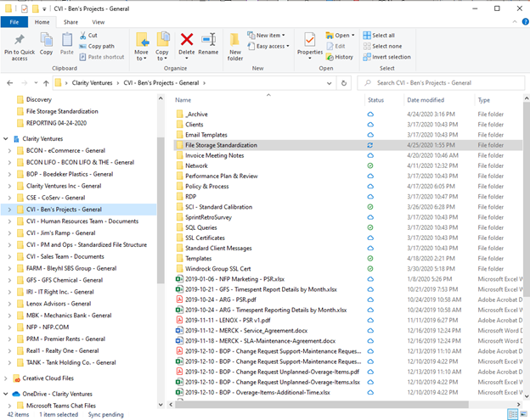Screen dimensions: 530x420
Task: Sort by Type column header
Action: point(483,100)
